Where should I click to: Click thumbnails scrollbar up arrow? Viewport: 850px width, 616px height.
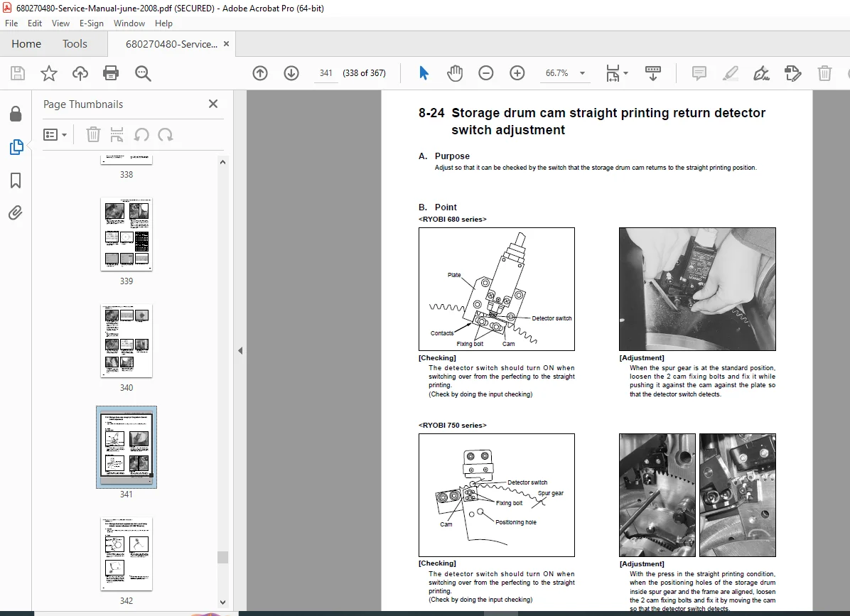pyautogui.click(x=222, y=162)
